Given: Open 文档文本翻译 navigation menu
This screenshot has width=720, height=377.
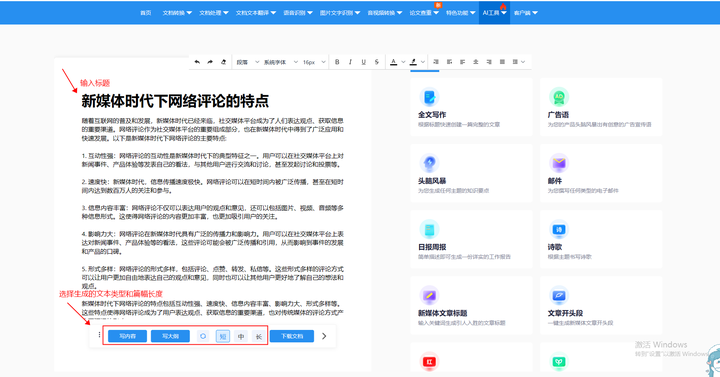Looking at the screenshot, I should (256, 13).
